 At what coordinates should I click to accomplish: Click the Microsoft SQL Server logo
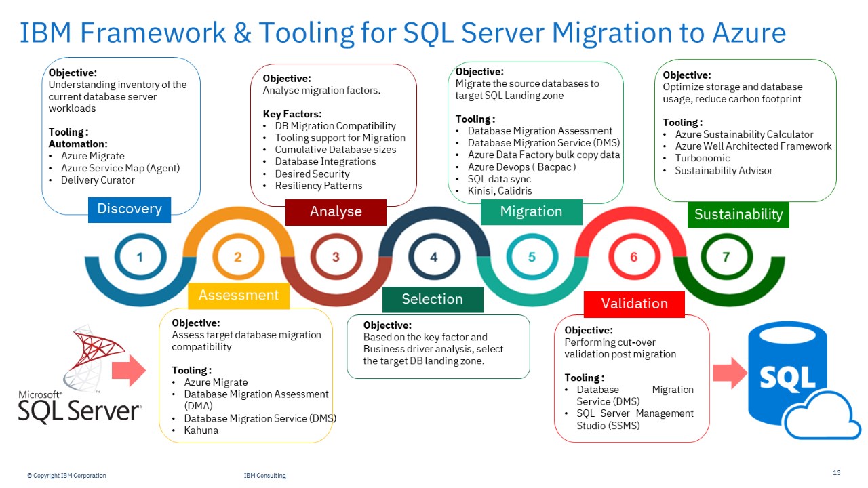click(80, 374)
